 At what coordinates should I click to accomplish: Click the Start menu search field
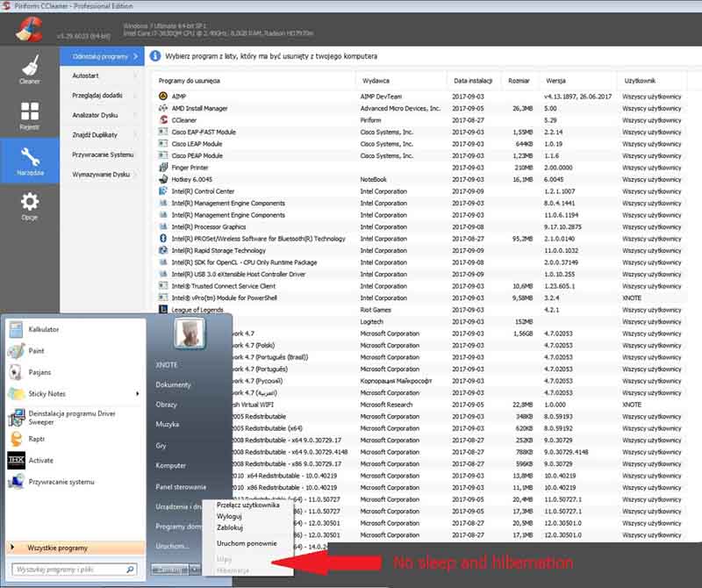tap(75, 570)
